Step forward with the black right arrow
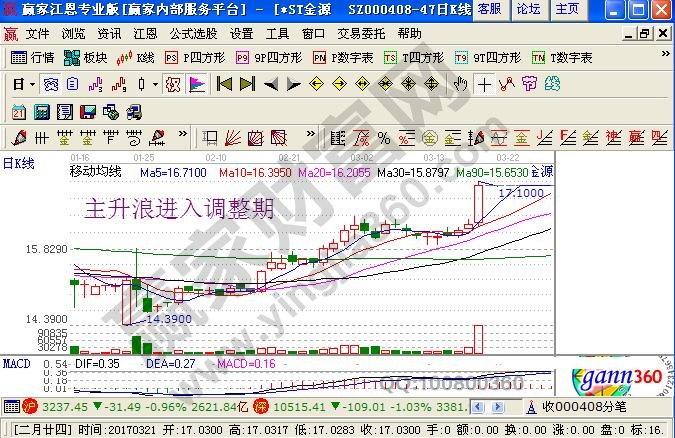This screenshot has height=438, width=675. coord(294,84)
